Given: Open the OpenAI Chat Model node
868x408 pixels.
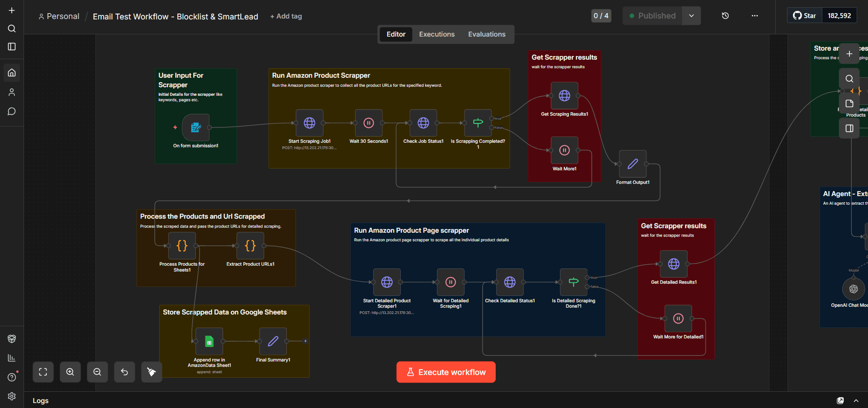Looking at the screenshot, I should coord(854,289).
